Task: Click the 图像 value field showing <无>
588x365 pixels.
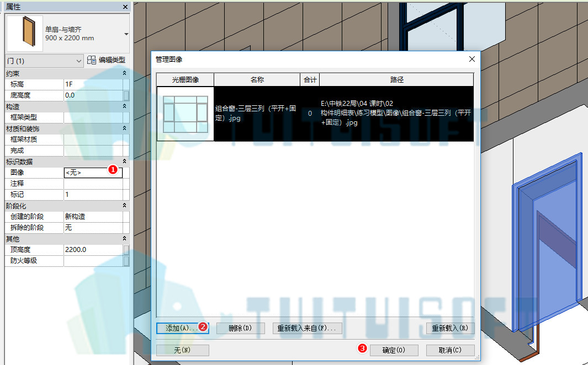Action: [93, 173]
